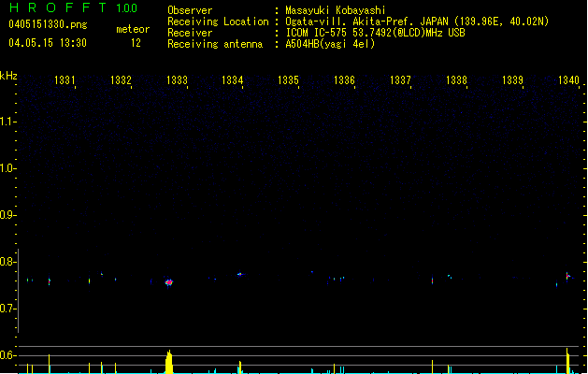Image resolution: width=588 pixels, height=374 pixels.
Task: Click time axis marker 1338
Action: (x=456, y=80)
